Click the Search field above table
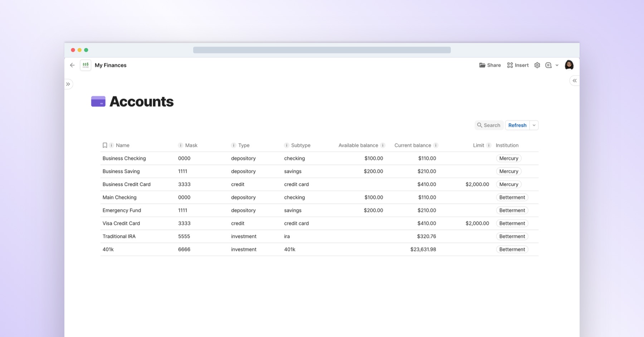644x337 pixels. tap(489, 125)
